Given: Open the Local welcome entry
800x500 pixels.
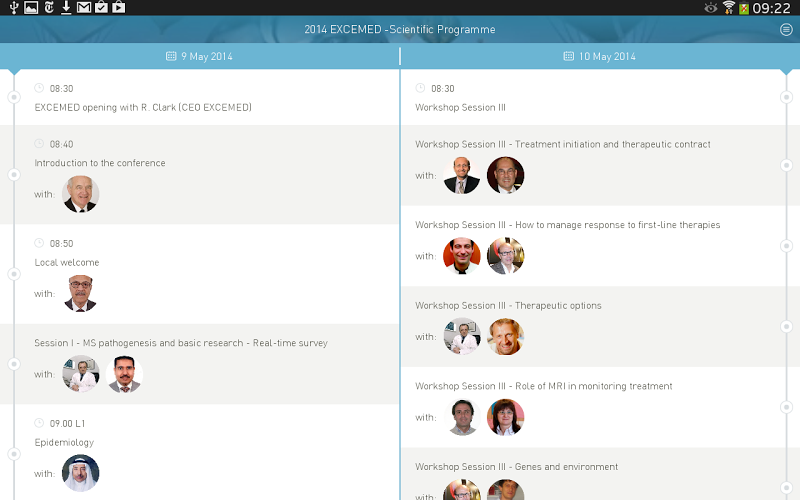Looking at the screenshot, I should 199,274.
